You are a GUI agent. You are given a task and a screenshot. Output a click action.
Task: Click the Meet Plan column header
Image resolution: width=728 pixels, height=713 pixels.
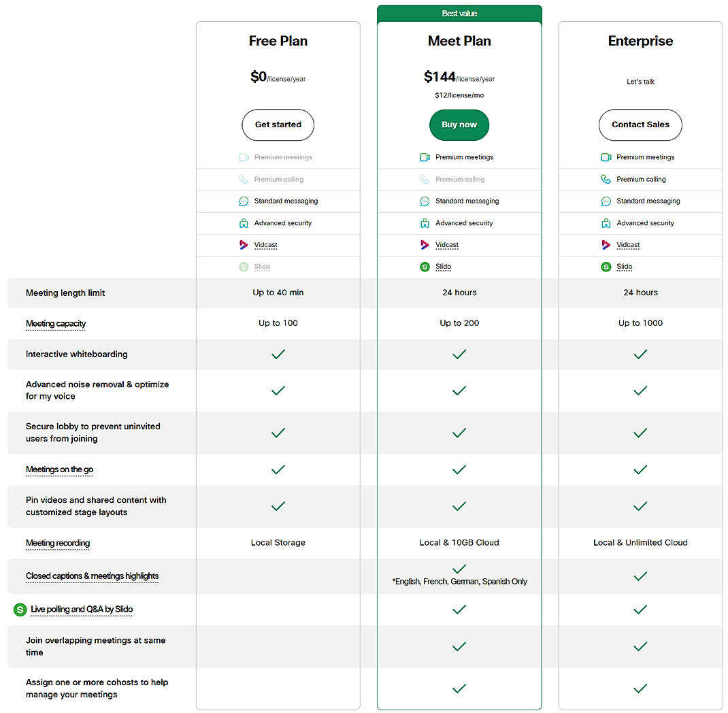pyautogui.click(x=459, y=41)
